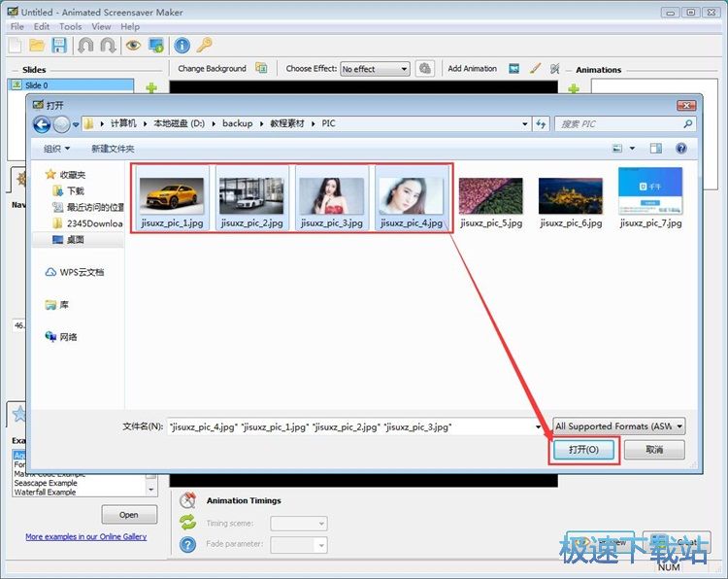Click 新建文件夹 new folder button
The height and width of the screenshot is (579, 728).
click(113, 149)
